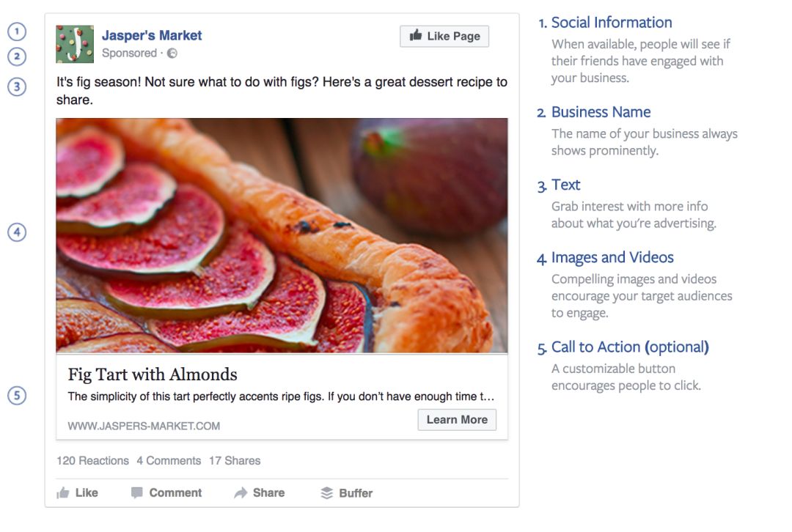The image size is (792, 532).
Task: Open the WWW.JASPERS-MARKET.COM link
Action: point(144,426)
